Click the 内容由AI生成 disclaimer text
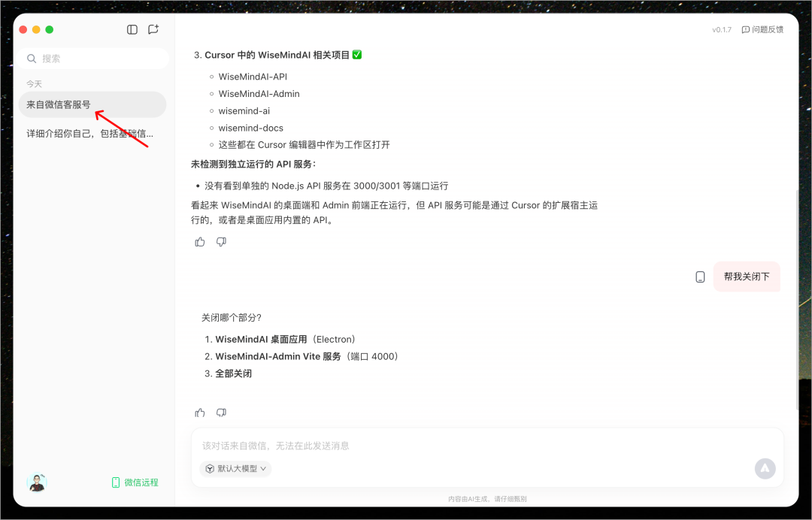The height and width of the screenshot is (520, 812). [x=487, y=499]
